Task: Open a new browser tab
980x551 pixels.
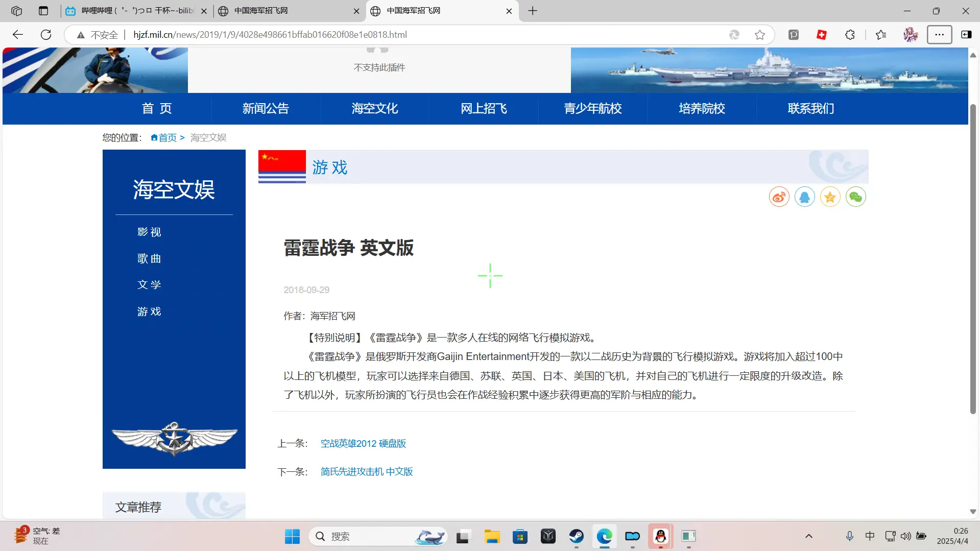Action: (x=533, y=11)
